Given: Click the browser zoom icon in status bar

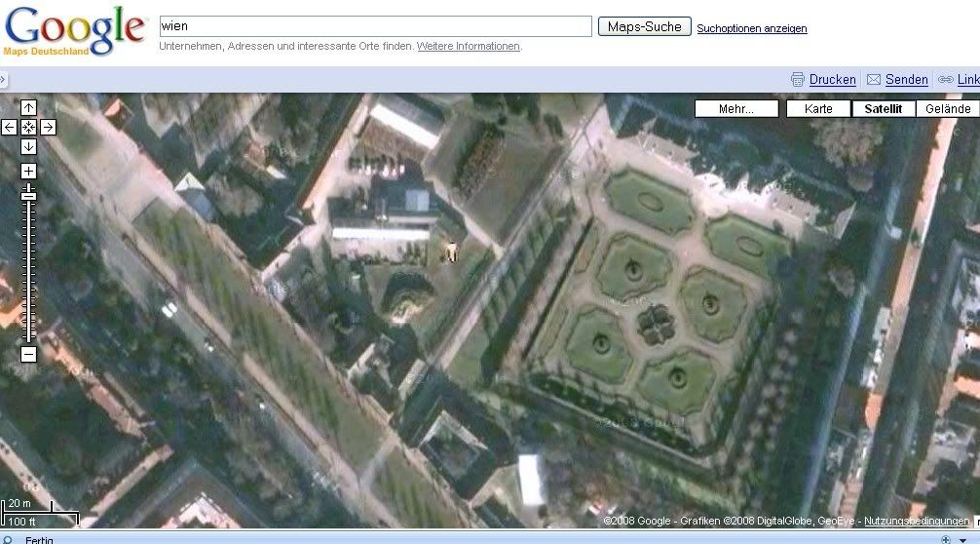Looking at the screenshot, I should tap(946, 540).
